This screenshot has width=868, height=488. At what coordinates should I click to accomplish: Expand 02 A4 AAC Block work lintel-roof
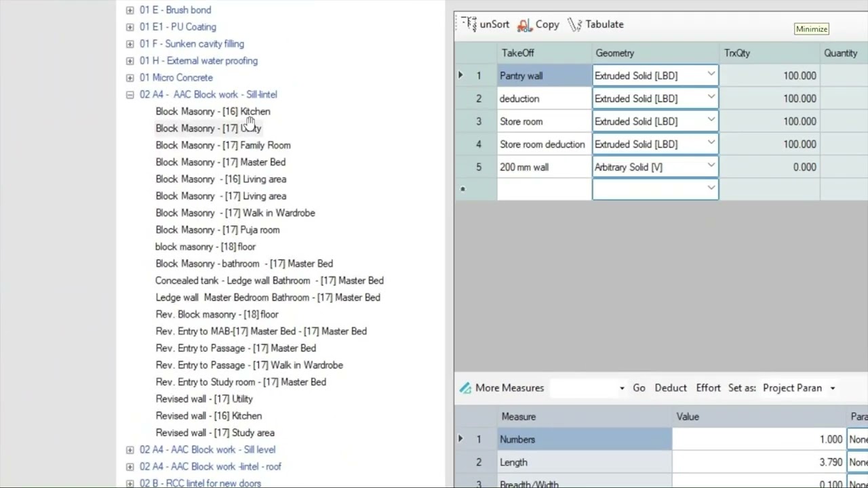(130, 467)
